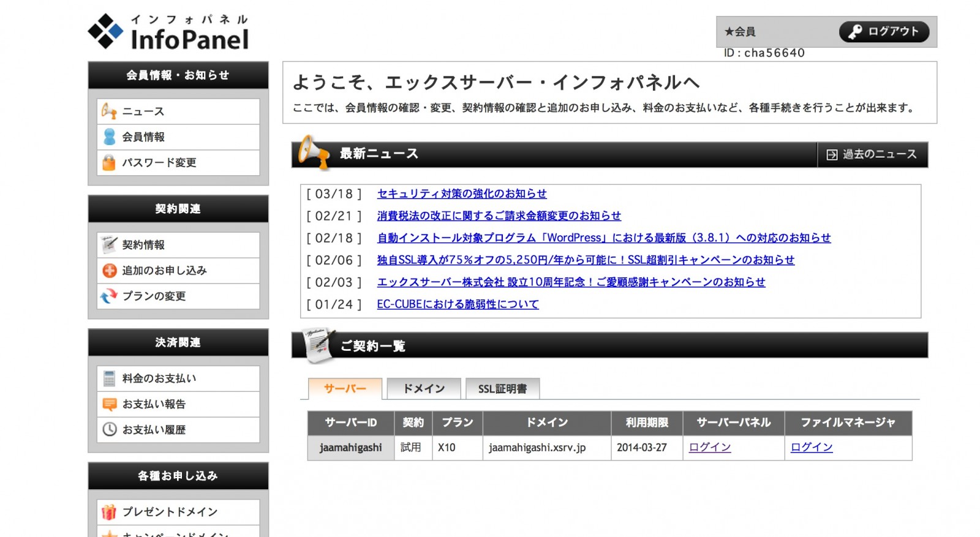This screenshot has height=537, width=980.
Task: Click the 2014-03-27 expiry date cell
Action: [647, 448]
